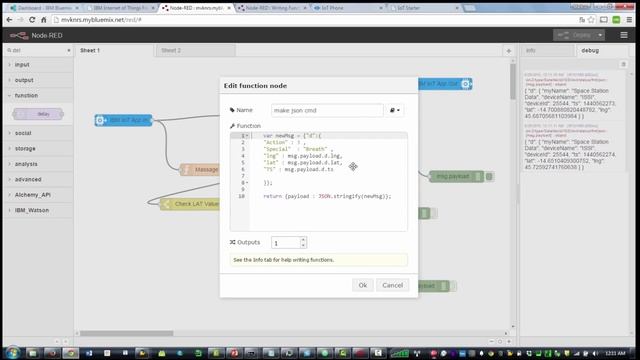Click Ok in Edit function node dialog
Screen dimensions: 640x360
(x=362, y=285)
